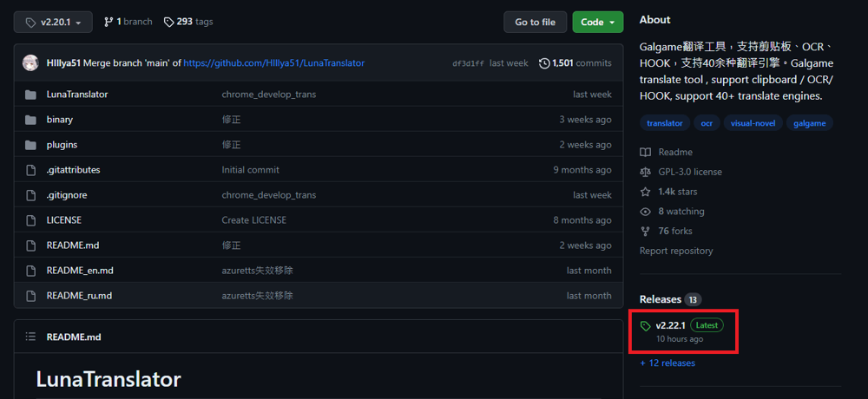Click the tag icon beside 293 tags
The height and width of the screenshot is (399, 868).
(168, 22)
